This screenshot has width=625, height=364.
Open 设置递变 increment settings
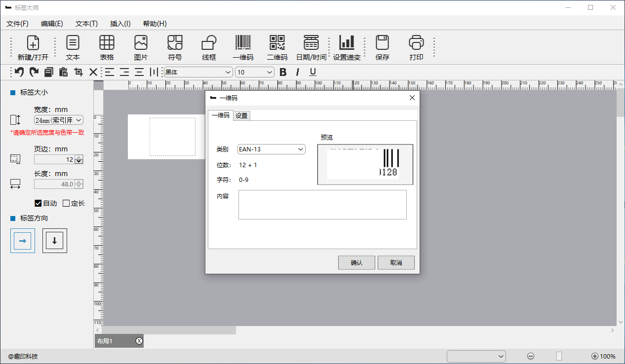347,48
